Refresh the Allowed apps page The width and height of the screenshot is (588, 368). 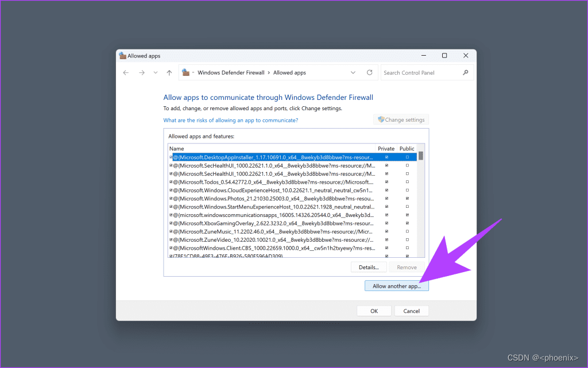[x=369, y=72]
